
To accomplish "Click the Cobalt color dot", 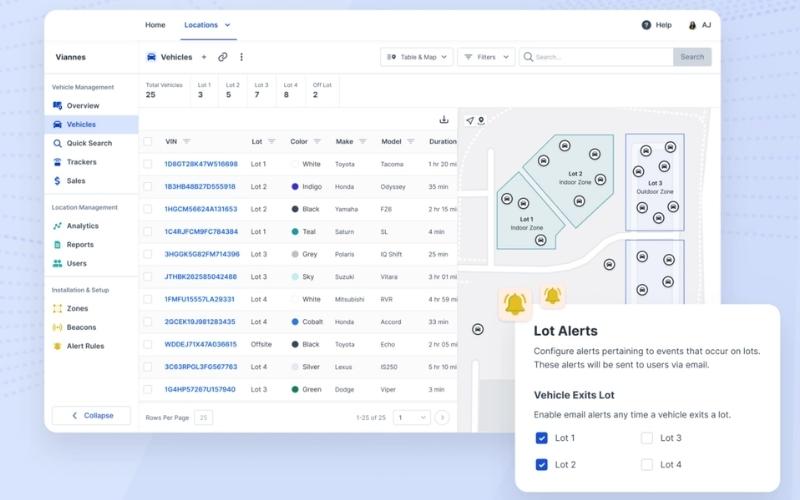I will coord(295,322).
